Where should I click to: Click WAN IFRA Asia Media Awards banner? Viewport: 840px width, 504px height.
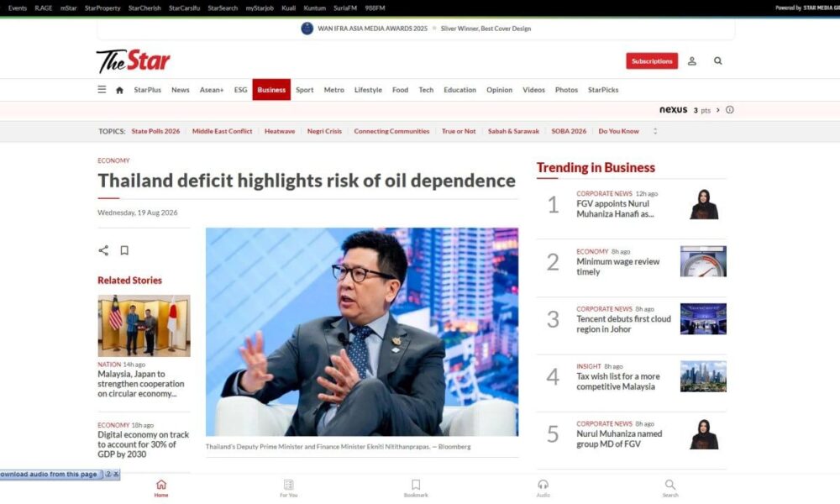point(416,29)
